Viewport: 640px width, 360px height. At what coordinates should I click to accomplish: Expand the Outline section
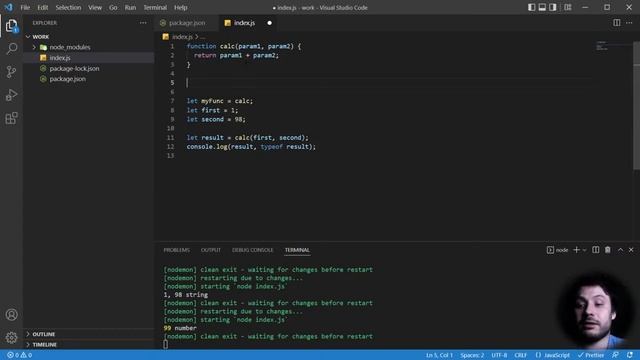click(89, 334)
